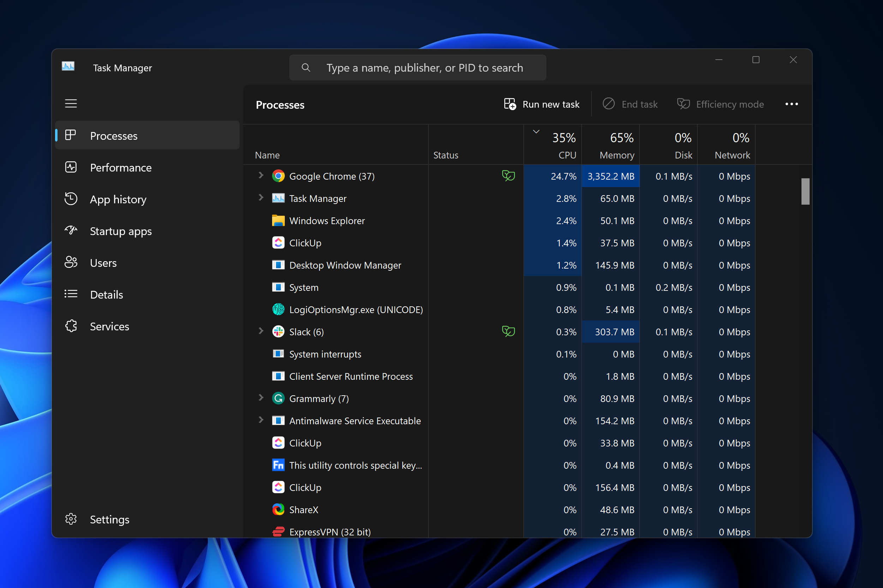Expand the Antimalware Service Executable group
Image resolution: width=883 pixels, height=588 pixels.
point(261,420)
